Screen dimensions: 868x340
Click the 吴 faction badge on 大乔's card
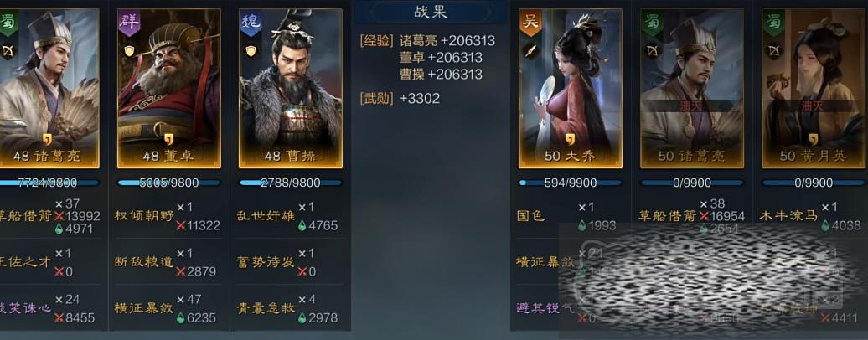tap(530, 22)
